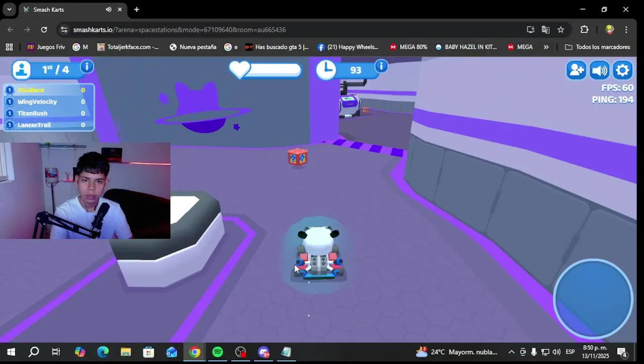Click the player profile icon
Image resolution: width=644 pixels, height=364 pixels.
22,70
